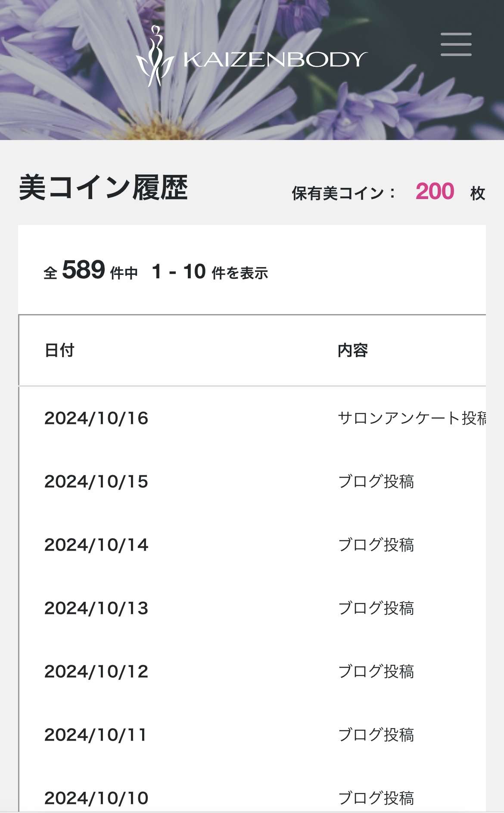Select the 2024/10/10 date entry
The height and width of the screenshot is (813, 504).
tap(96, 798)
